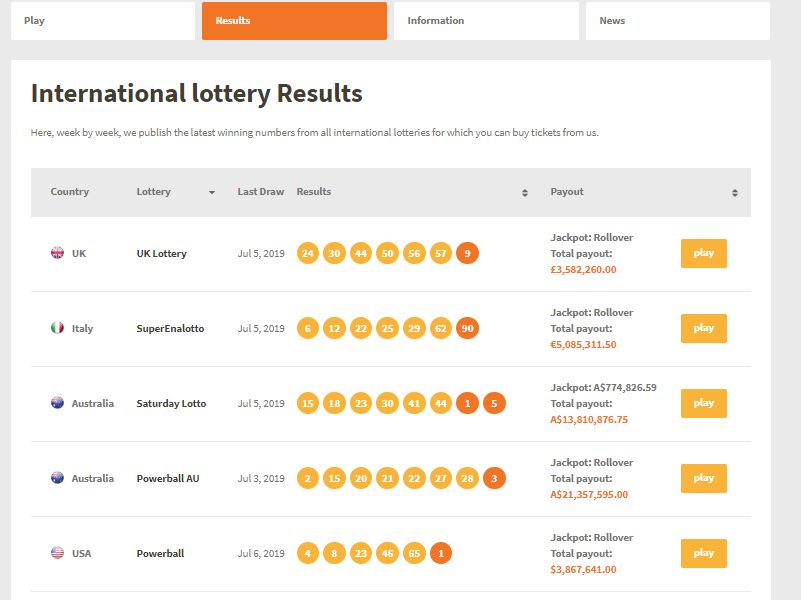801x600 pixels.
Task: Click the USA flag icon
Action: 57,553
